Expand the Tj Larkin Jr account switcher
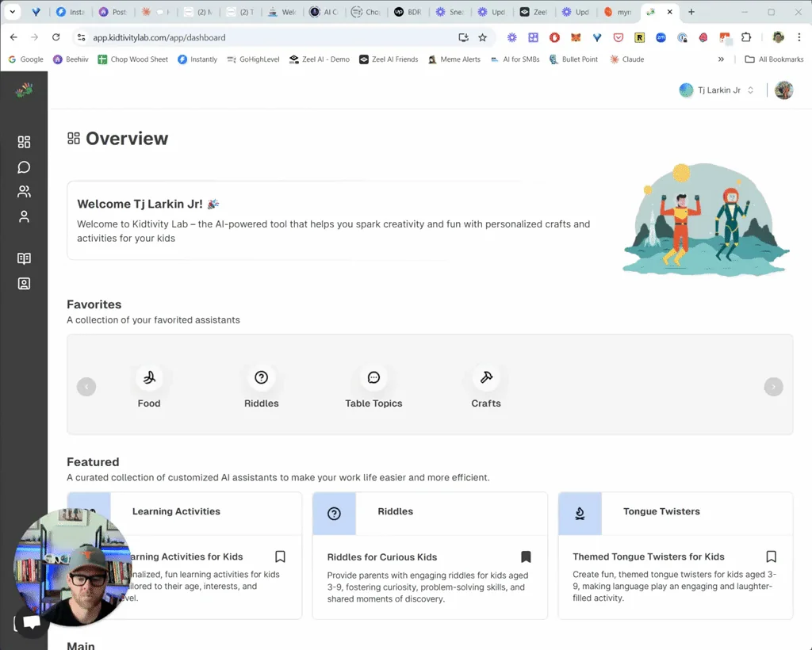 (x=717, y=90)
